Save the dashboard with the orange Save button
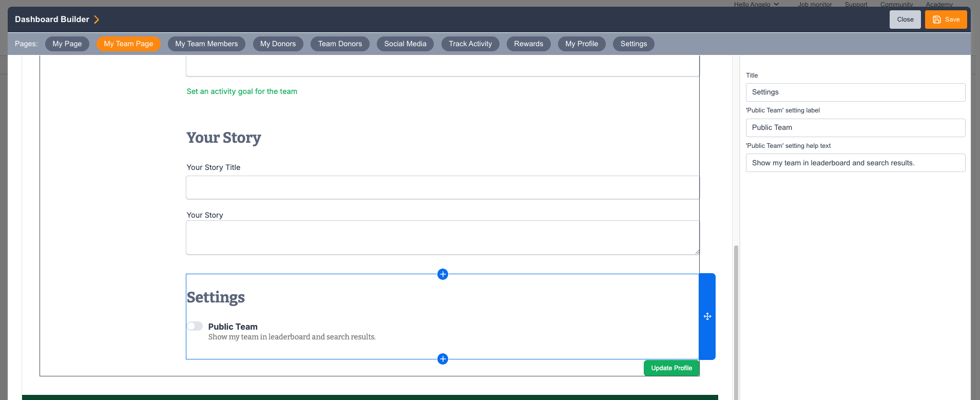Viewport: 980px width, 400px height. pos(946,20)
